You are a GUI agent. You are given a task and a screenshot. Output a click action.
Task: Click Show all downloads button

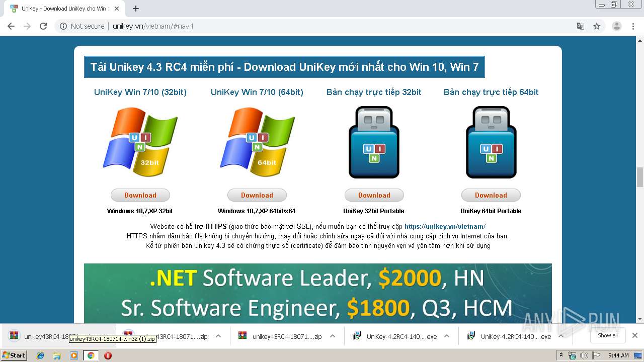(x=607, y=335)
